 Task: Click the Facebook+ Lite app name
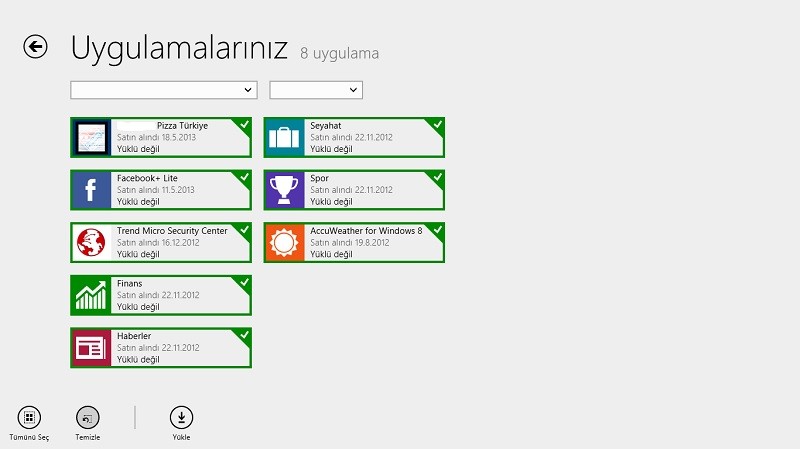point(147,178)
